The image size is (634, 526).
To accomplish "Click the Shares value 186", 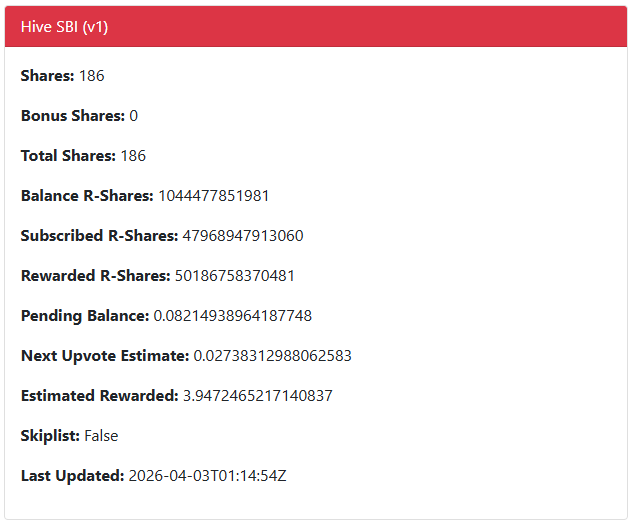I will (x=91, y=76).
